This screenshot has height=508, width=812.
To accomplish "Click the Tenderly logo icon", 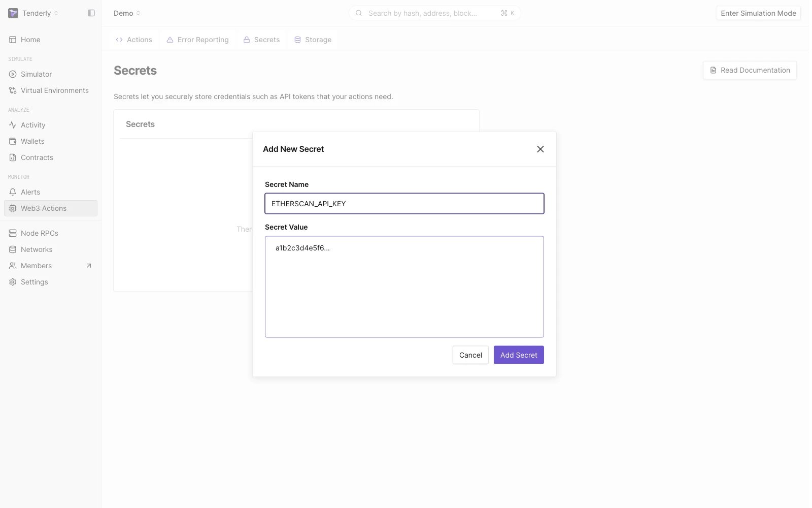I will point(13,13).
